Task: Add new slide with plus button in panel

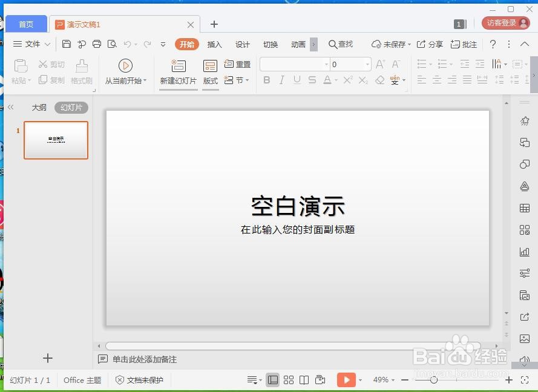Action: (x=48, y=358)
